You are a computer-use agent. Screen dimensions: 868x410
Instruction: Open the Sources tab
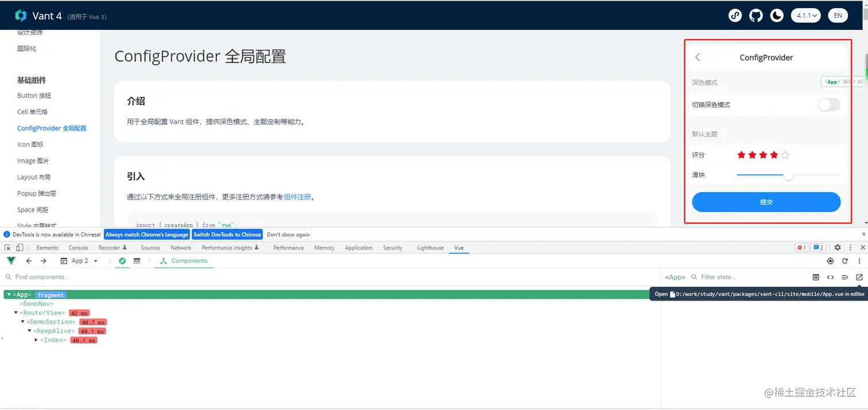[x=150, y=248]
